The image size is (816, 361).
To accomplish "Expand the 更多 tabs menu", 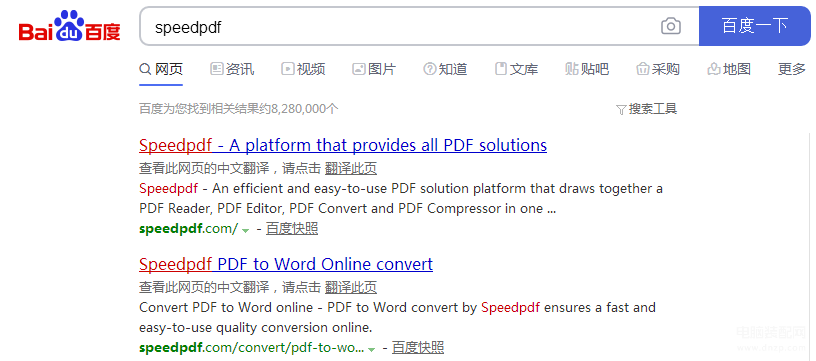I will 792,69.
